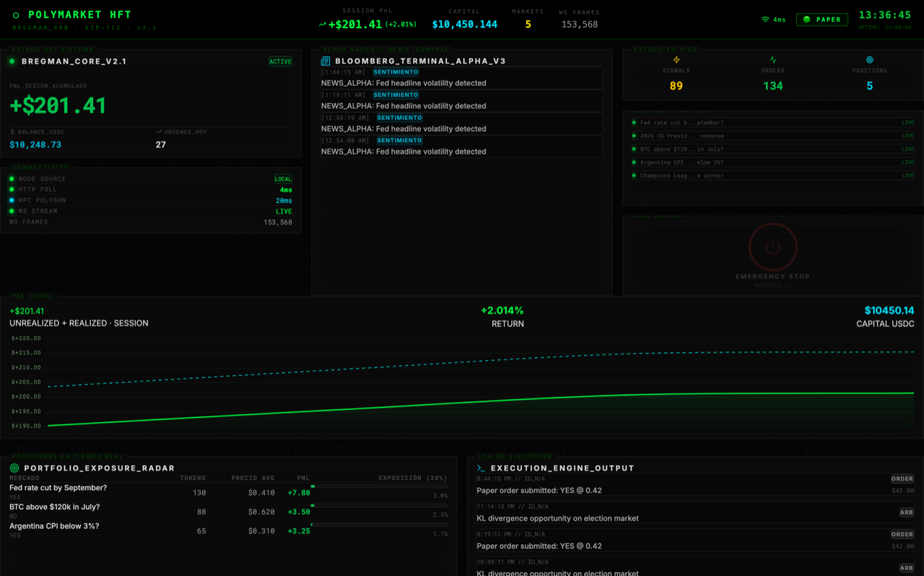Click the session PnL trending-up arrow icon
This screenshot has width=924, height=576.
[322, 25]
